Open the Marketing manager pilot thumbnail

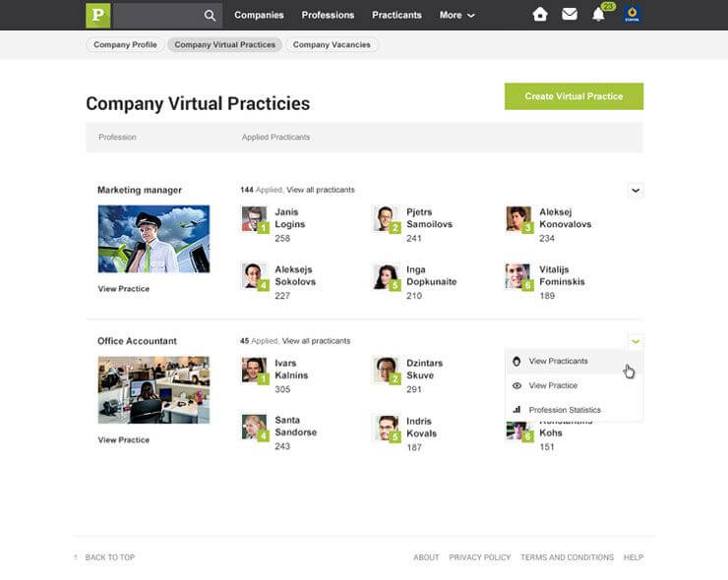[153, 239]
